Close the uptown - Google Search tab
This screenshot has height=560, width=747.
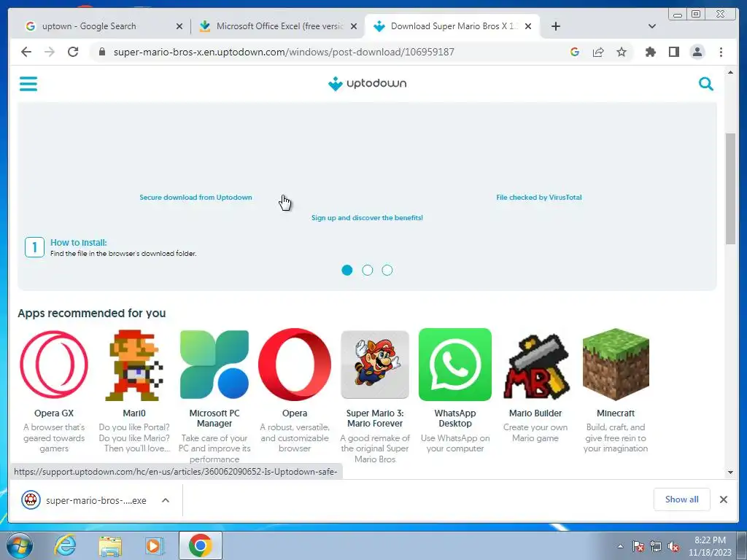[x=179, y=26]
